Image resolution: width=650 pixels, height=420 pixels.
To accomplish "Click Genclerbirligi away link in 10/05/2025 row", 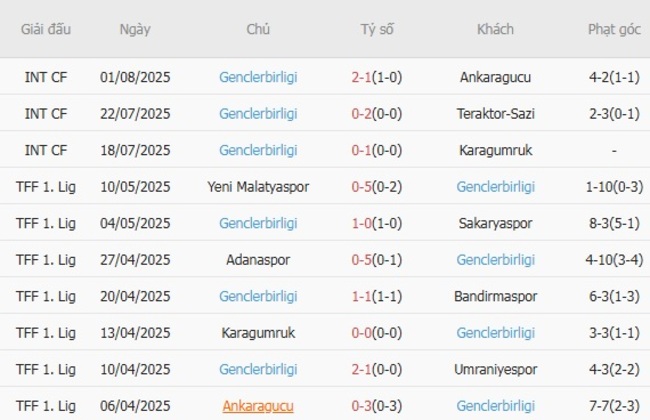I will pos(496,186).
